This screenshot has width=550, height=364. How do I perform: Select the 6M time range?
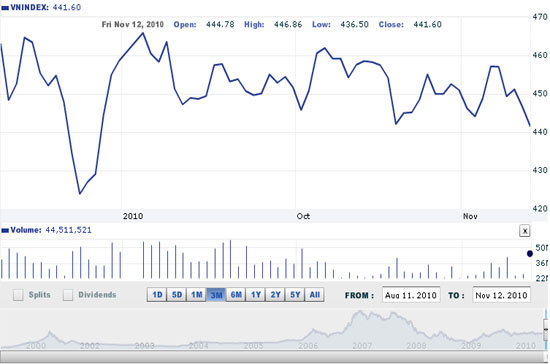236,295
